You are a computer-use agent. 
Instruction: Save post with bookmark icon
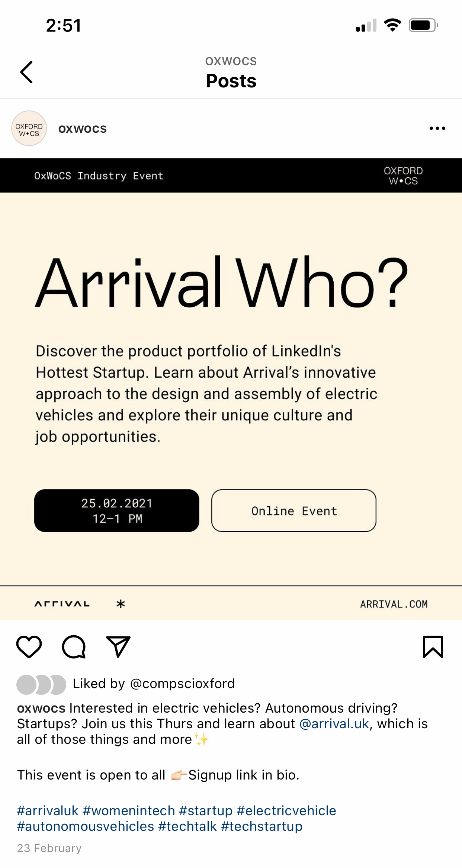[x=433, y=647]
